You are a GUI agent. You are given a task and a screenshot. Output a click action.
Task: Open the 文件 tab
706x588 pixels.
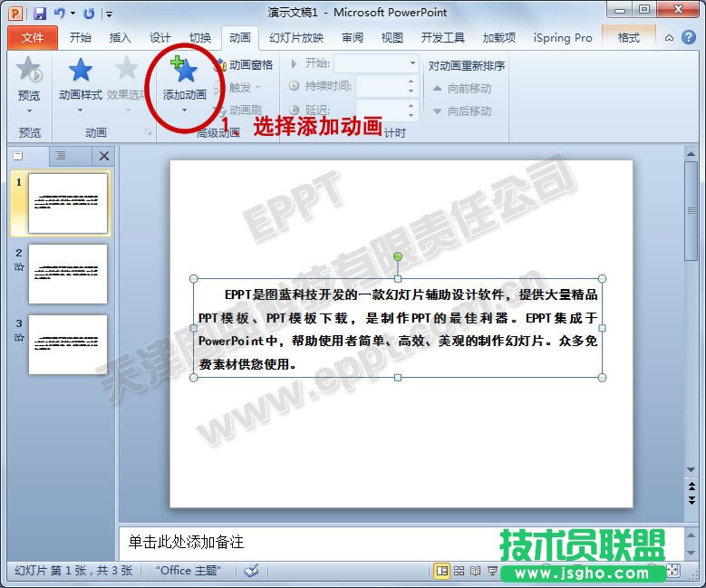[x=33, y=37]
